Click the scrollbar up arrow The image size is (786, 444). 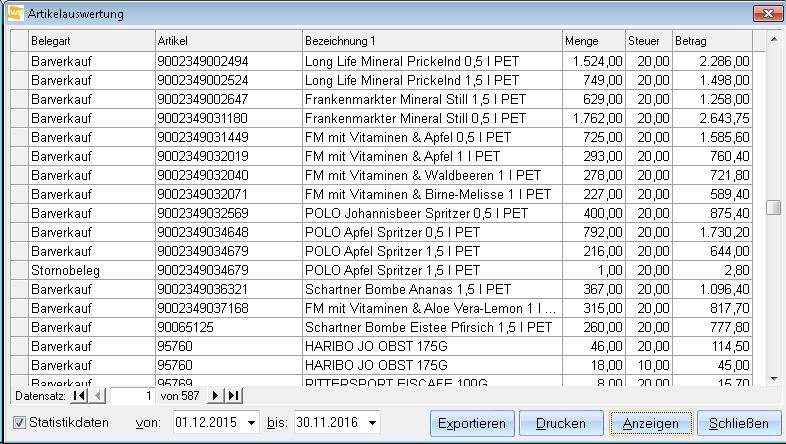point(773,37)
